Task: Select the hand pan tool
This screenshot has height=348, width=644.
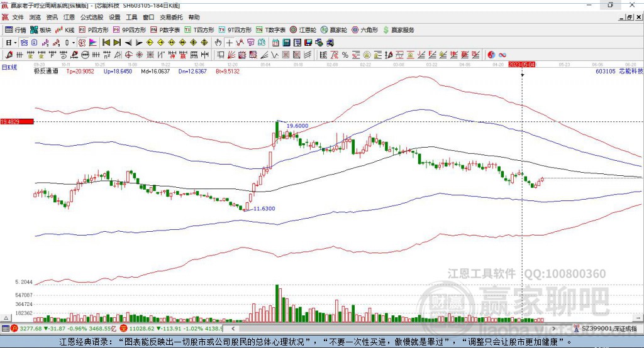Action: 218,43
